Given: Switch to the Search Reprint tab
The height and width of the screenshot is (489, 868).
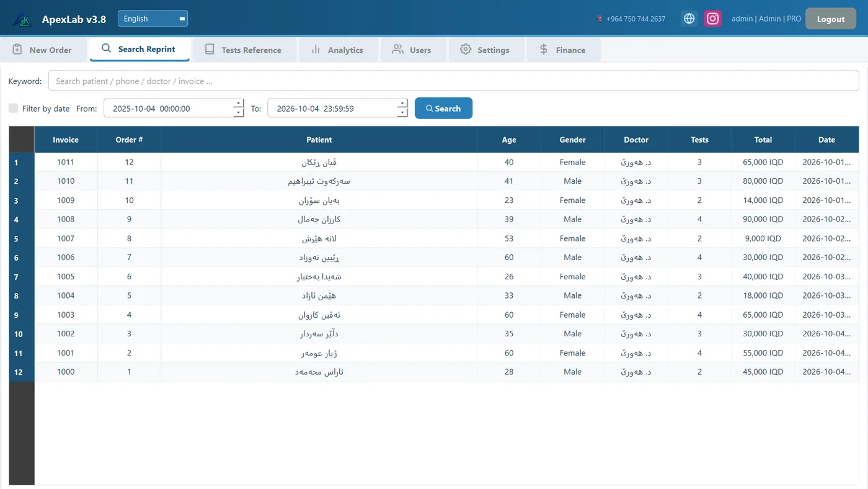Looking at the screenshot, I should [x=139, y=49].
